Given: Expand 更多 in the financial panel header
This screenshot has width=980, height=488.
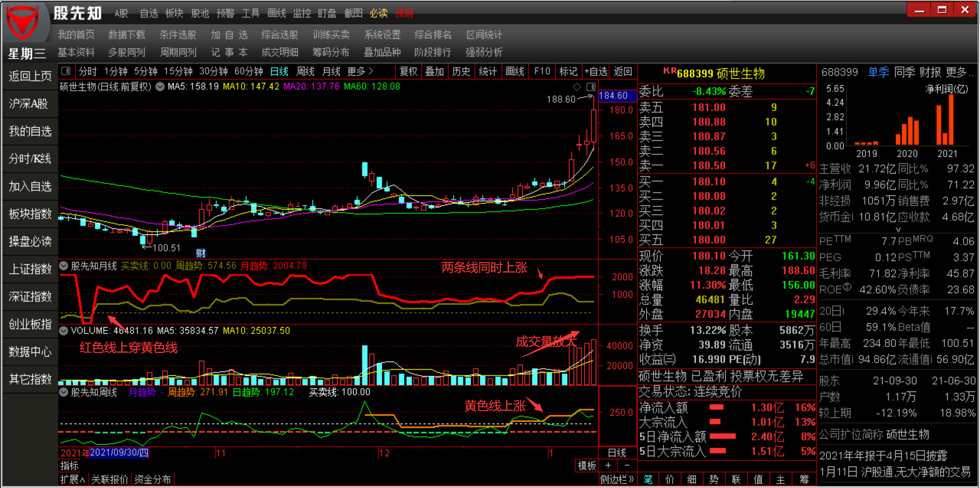Looking at the screenshot, I should (959, 72).
